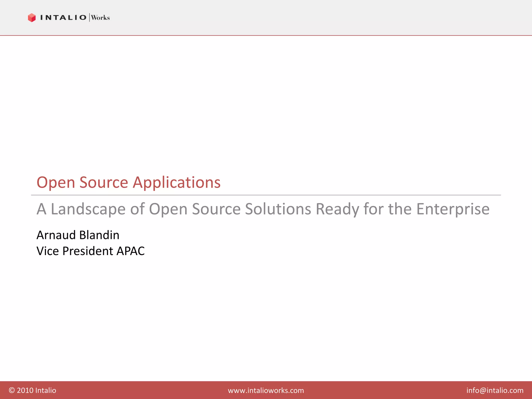Click the gray divider line under title
The width and height of the screenshot is (532, 399).
coord(266,195)
